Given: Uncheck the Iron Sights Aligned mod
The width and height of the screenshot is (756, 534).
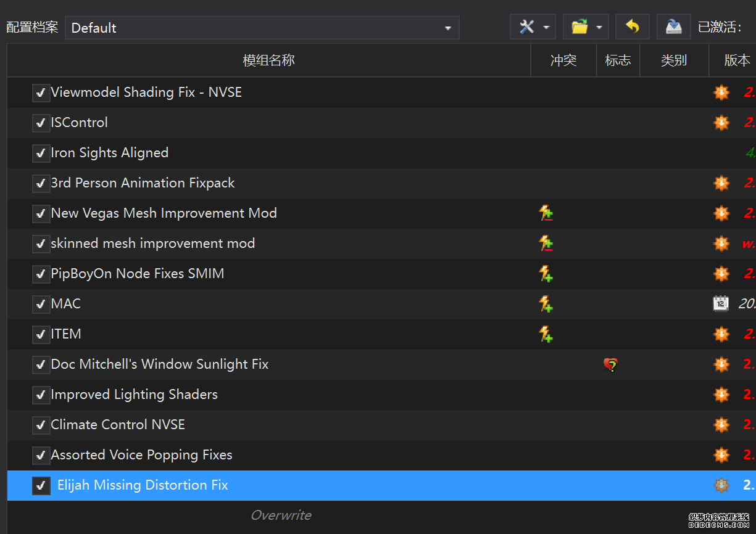Looking at the screenshot, I should click(41, 153).
